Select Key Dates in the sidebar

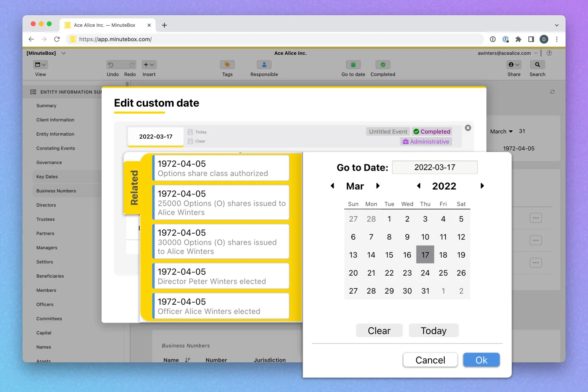point(47,177)
